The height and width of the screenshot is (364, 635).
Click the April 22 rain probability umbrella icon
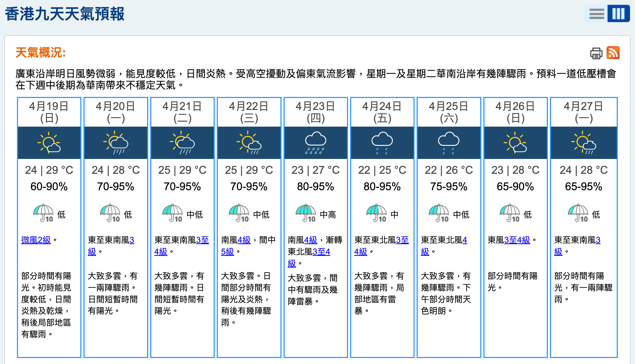pyautogui.click(x=239, y=213)
